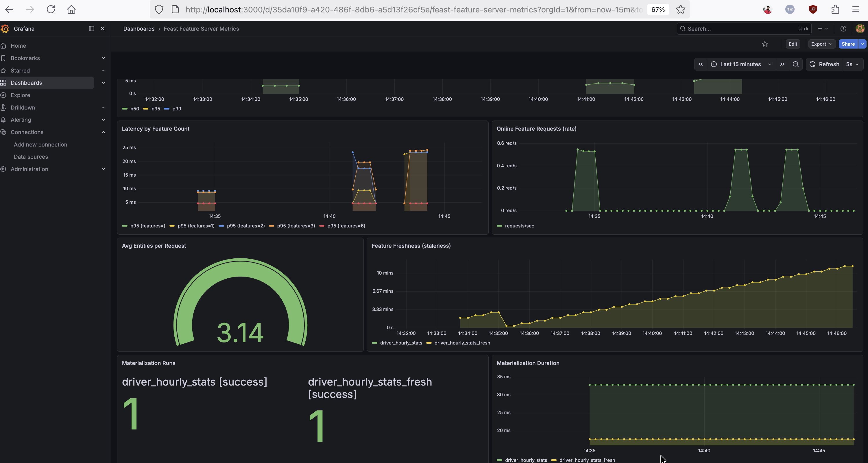
Task: Click the Grafana logo
Action: [x=5, y=29]
